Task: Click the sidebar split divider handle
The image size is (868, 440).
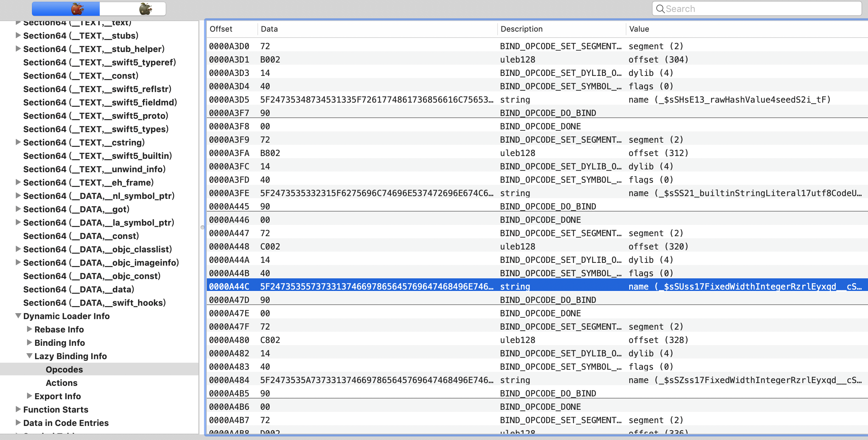Action: point(202,227)
